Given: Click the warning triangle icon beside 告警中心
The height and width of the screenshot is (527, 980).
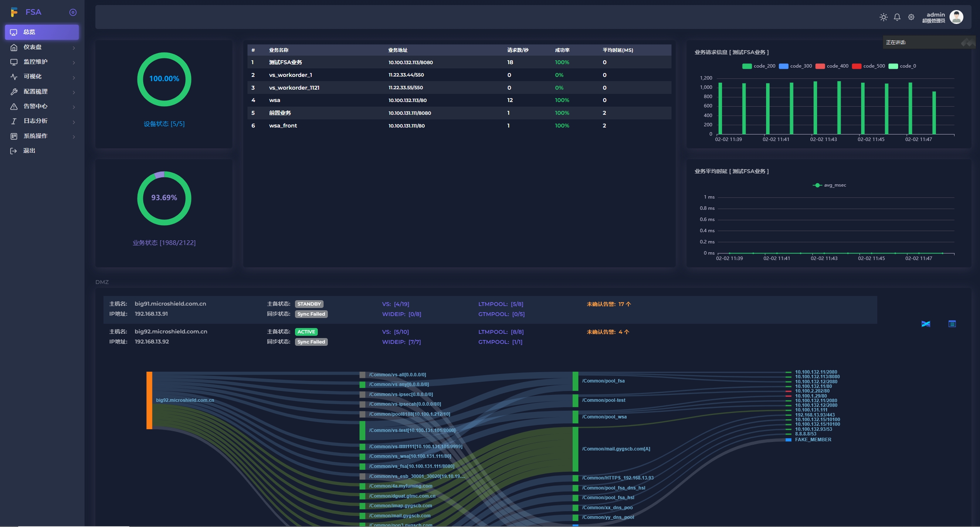Looking at the screenshot, I should (14, 106).
